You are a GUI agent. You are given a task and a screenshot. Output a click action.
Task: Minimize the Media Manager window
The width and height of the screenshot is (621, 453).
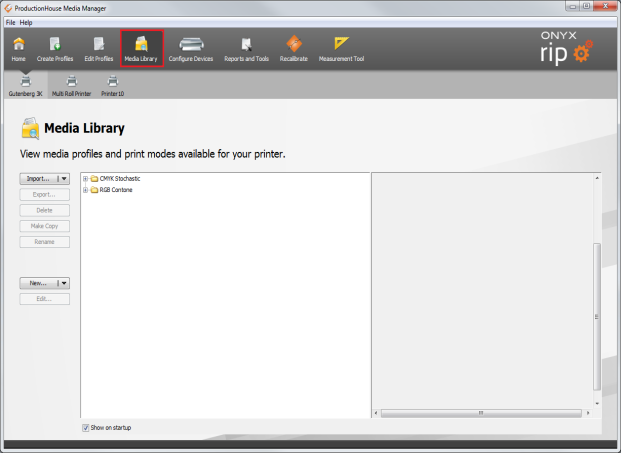click(573, 6)
